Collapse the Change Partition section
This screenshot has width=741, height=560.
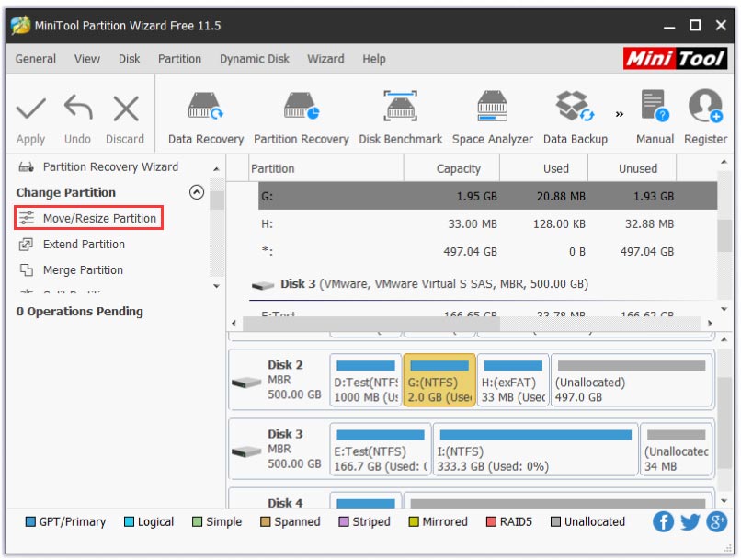tap(197, 192)
